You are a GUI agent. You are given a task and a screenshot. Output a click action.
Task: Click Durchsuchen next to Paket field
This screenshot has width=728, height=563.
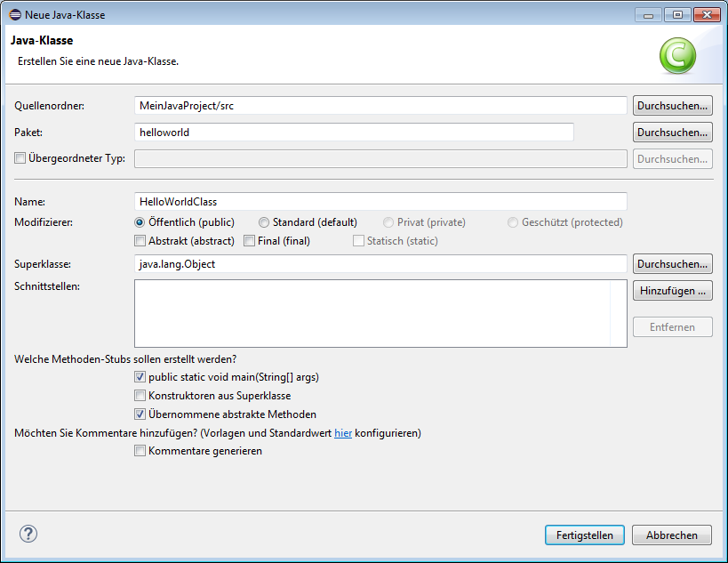(x=673, y=132)
